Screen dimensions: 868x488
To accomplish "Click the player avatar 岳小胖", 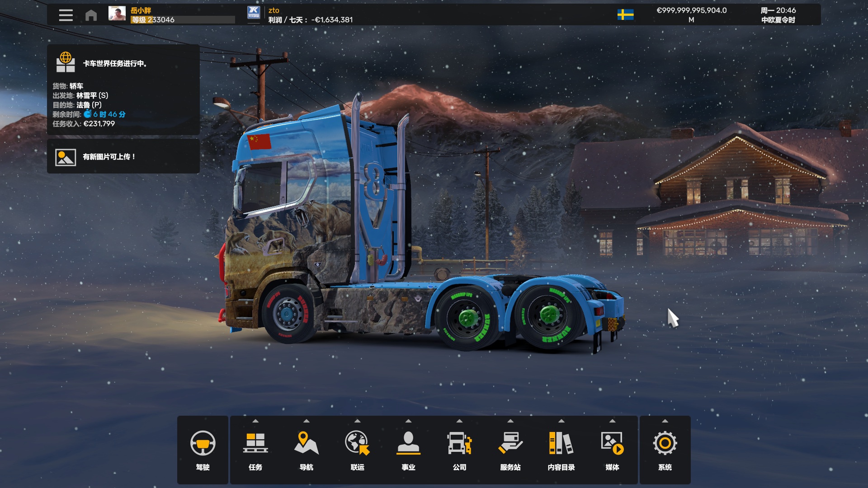I will 117,14.
